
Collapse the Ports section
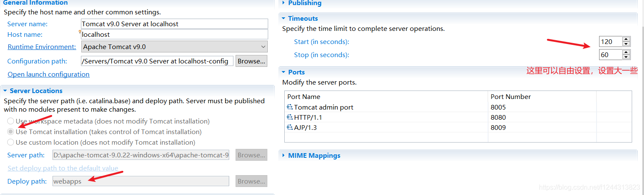click(x=283, y=72)
